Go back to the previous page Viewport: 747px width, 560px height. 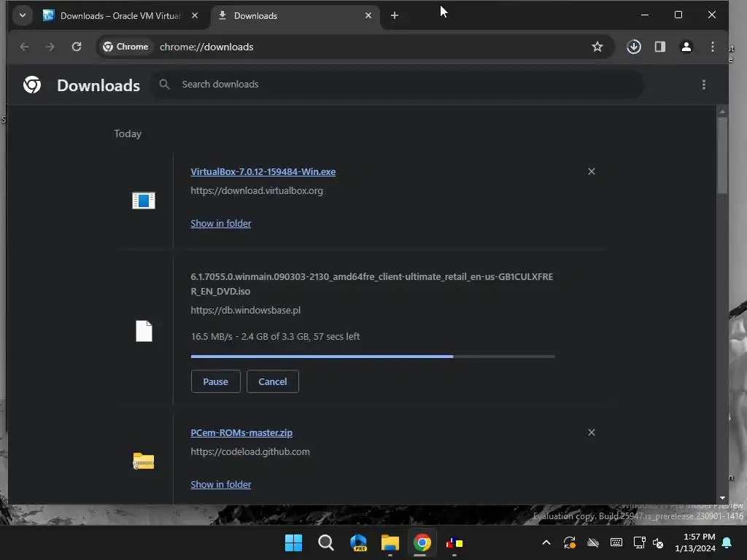pyautogui.click(x=24, y=47)
